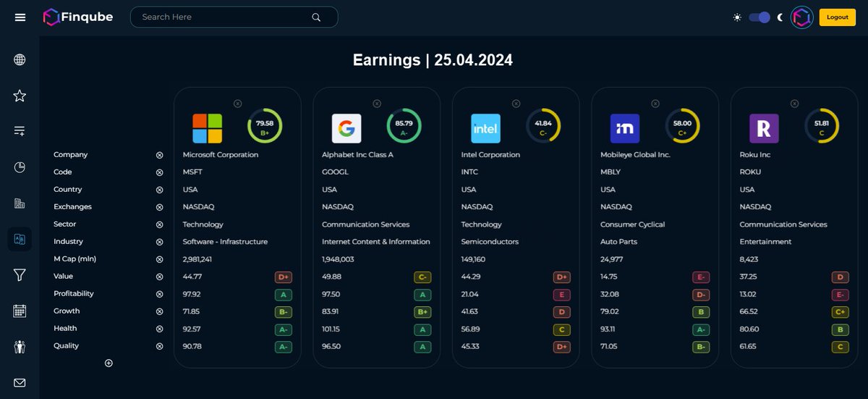
Task: Remove the Code row
Action: (x=160, y=172)
